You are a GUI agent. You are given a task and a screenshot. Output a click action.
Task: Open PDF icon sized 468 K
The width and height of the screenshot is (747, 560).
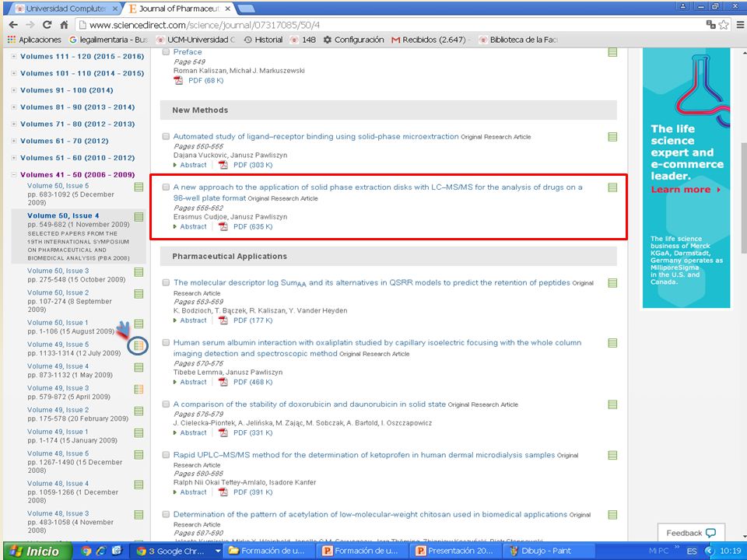point(223,382)
